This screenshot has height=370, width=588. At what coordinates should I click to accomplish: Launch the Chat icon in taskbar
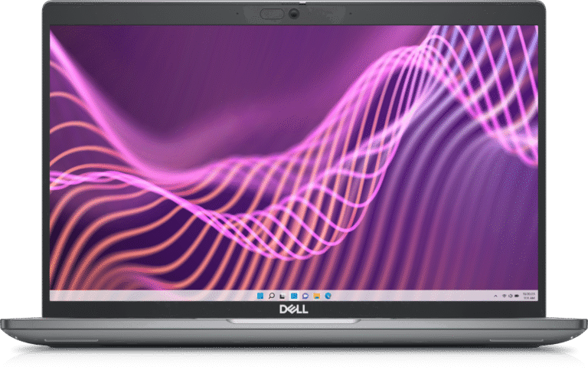[x=305, y=296]
